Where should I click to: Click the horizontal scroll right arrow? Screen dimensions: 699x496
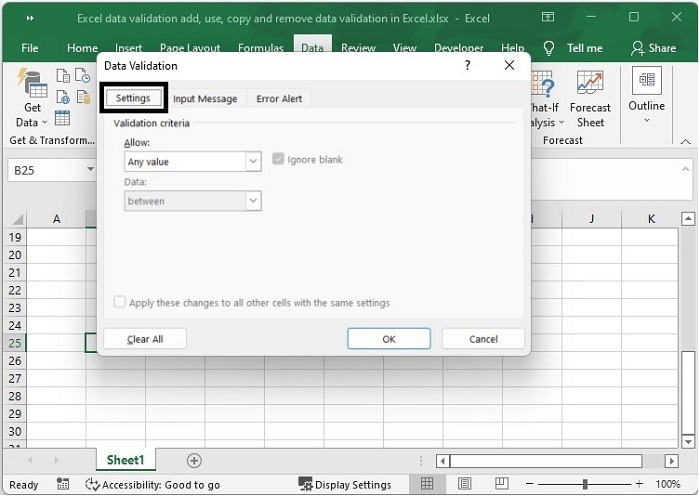[x=671, y=461]
